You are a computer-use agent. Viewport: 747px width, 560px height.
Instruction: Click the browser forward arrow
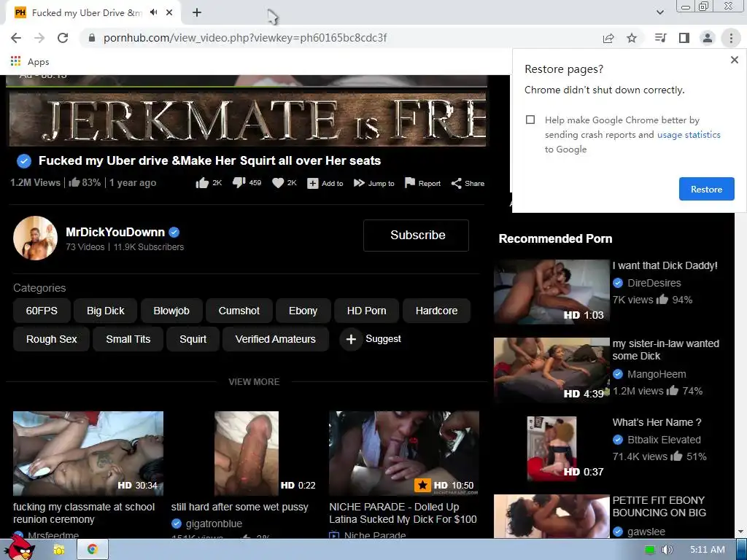(x=39, y=38)
